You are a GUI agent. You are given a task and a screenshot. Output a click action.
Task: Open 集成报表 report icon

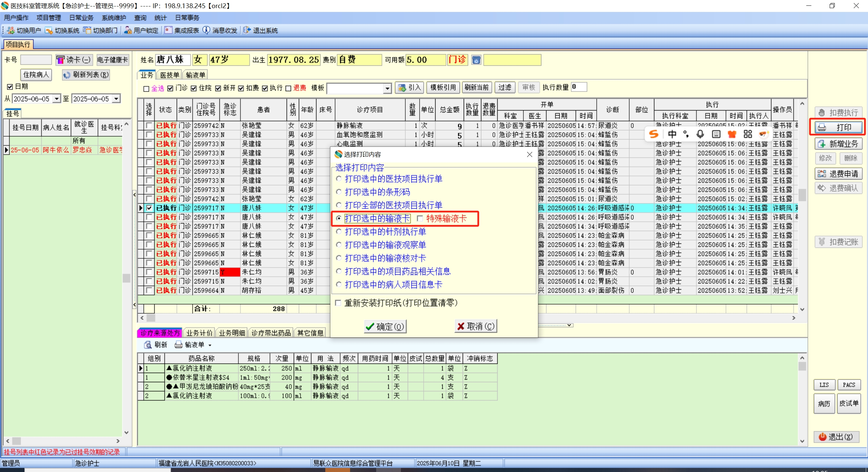168,31
